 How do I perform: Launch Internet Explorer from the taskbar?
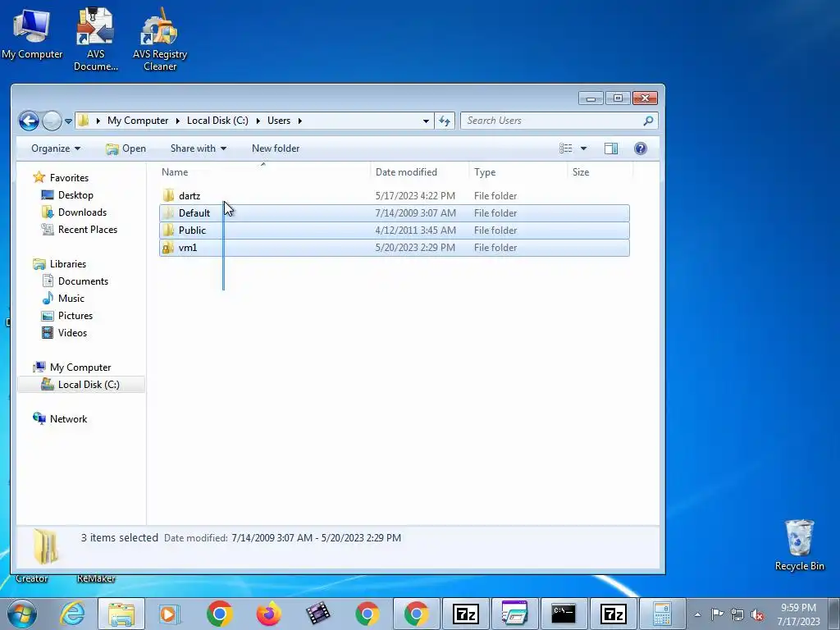[72, 614]
